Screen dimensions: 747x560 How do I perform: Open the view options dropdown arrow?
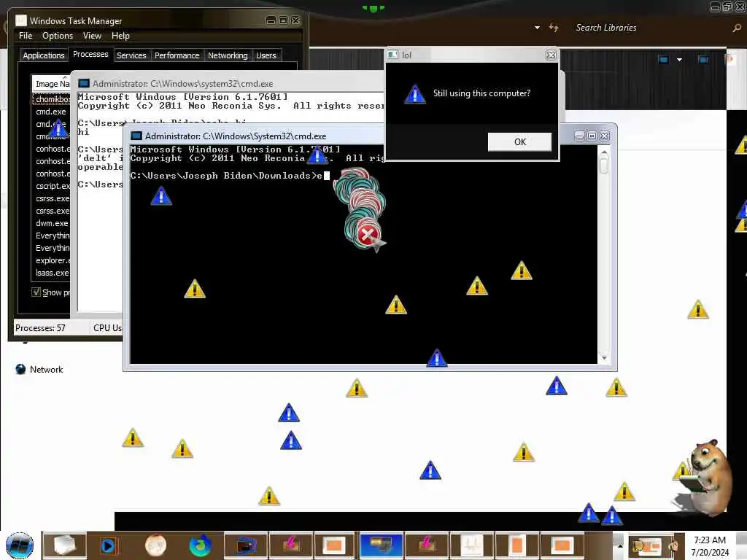pyautogui.click(x=679, y=60)
